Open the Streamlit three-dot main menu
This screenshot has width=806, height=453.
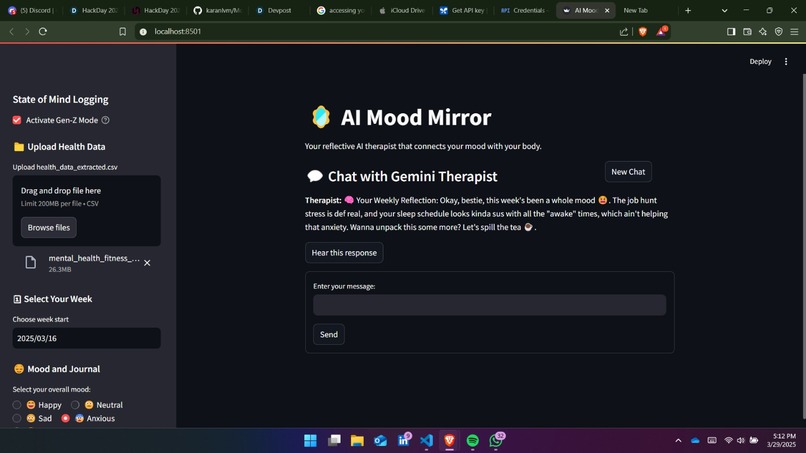tap(786, 61)
